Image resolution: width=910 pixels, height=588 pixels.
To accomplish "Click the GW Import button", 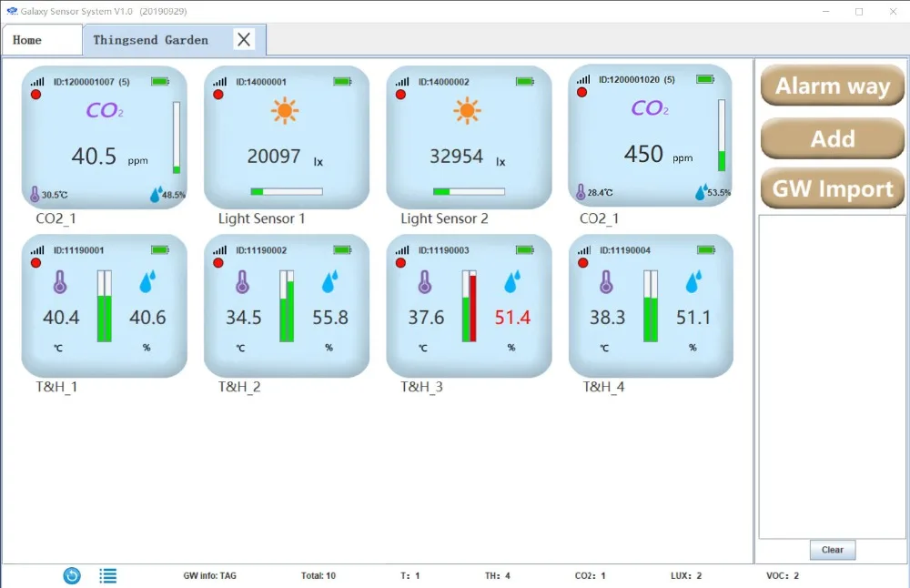I will 833,188.
